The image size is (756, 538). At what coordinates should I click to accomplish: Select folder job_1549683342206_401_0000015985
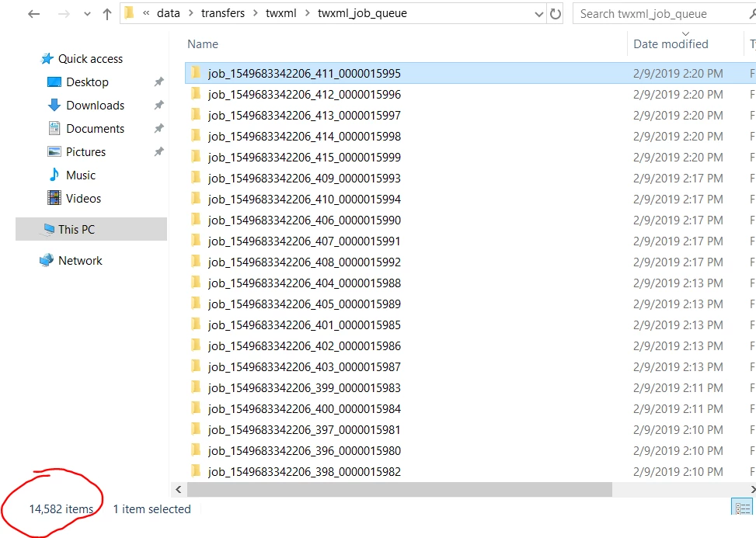pyautogui.click(x=305, y=325)
